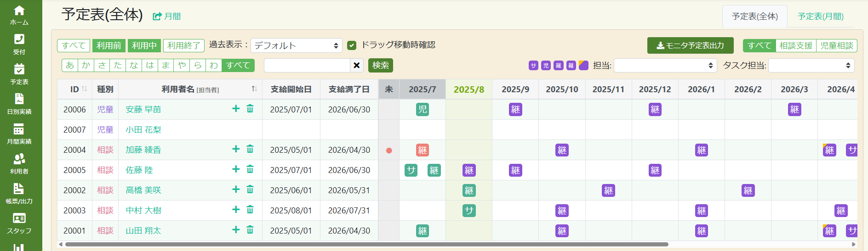Select the 相談支援 filter tab
Viewport: 868px width, 251px height.
click(796, 45)
